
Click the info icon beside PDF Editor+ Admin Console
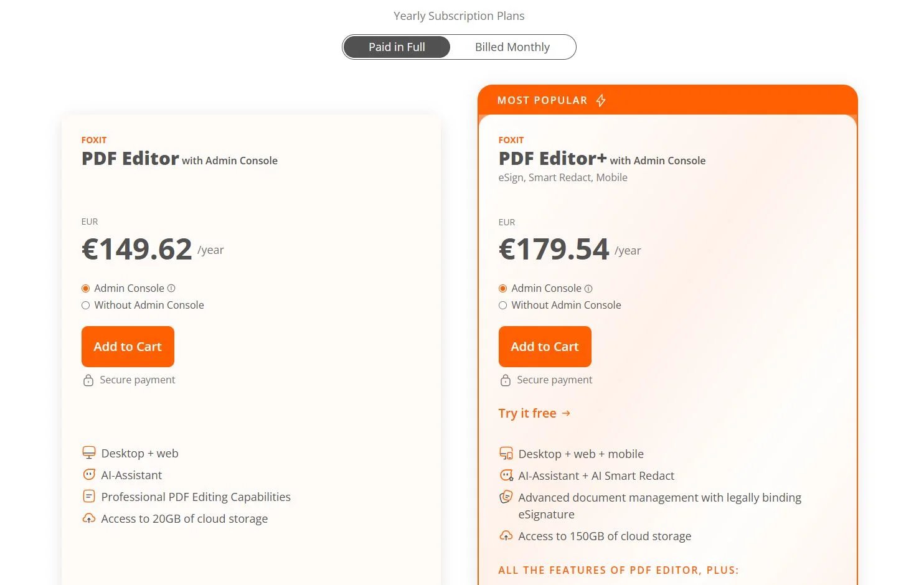588,289
